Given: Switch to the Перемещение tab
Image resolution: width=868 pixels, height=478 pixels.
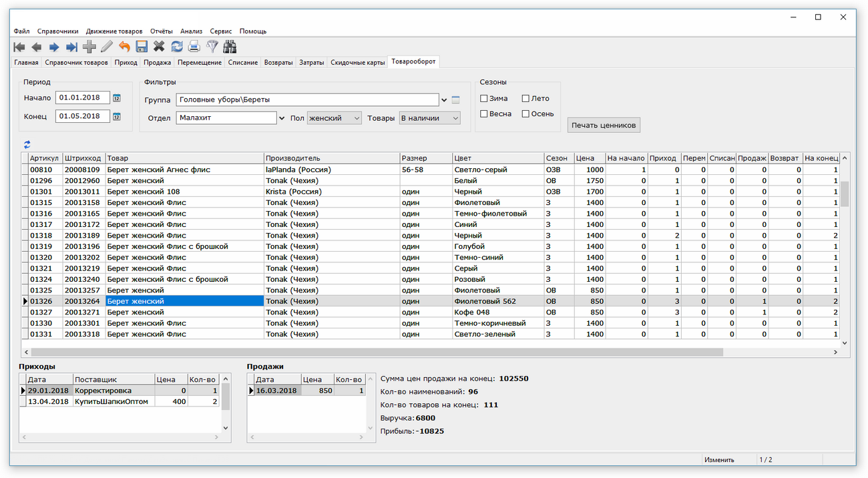Looking at the screenshot, I should pos(200,63).
